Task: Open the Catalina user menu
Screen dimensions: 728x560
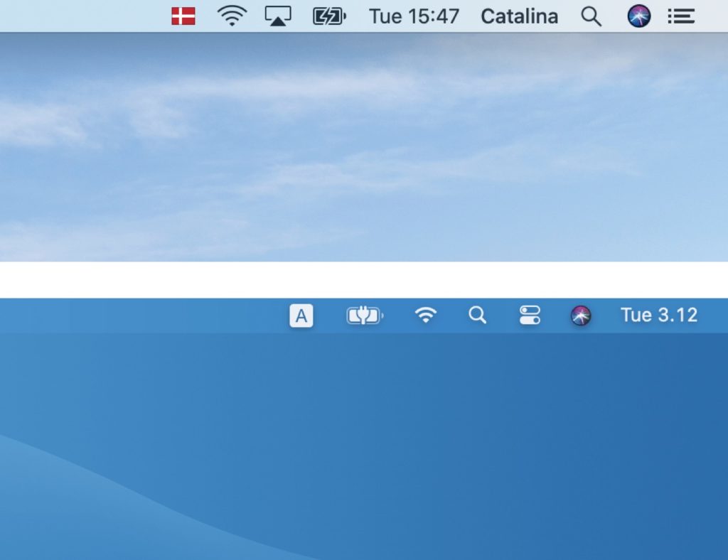Action: [x=519, y=16]
